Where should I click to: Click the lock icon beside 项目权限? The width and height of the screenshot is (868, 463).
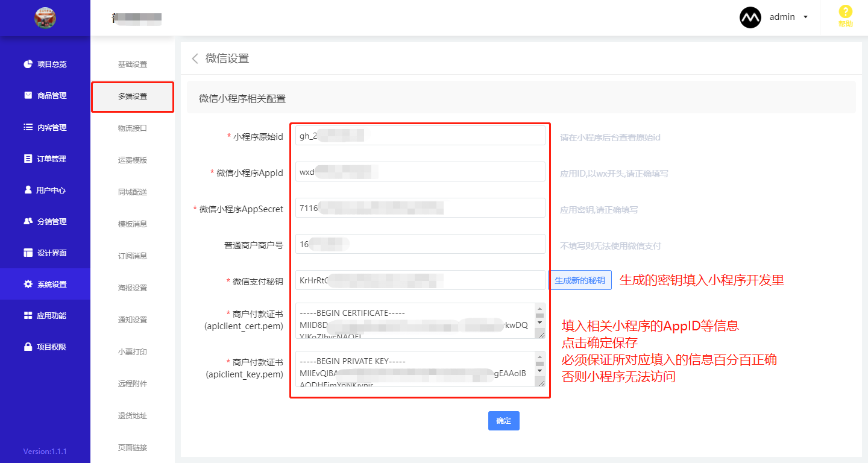pyautogui.click(x=28, y=347)
